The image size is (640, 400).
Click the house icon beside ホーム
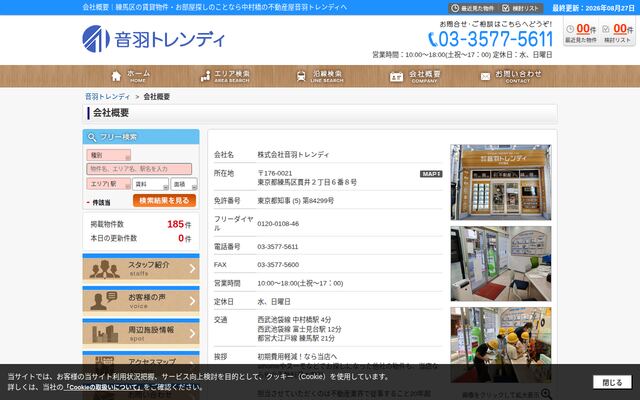(x=116, y=76)
